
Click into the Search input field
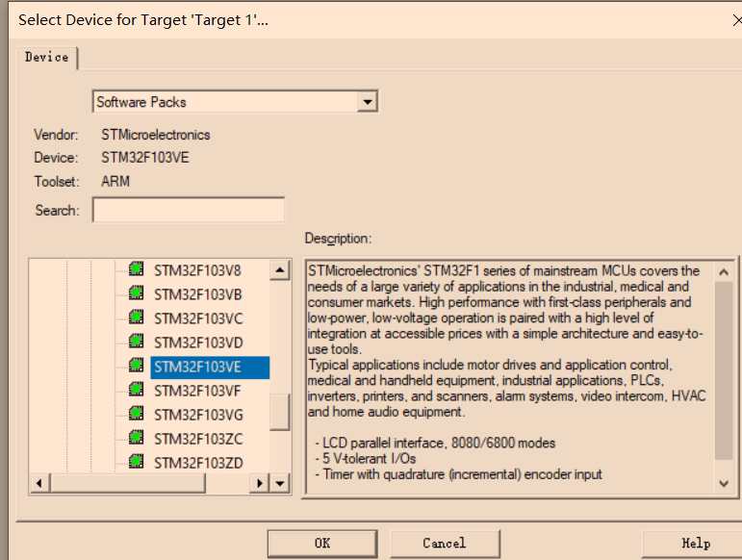coord(189,210)
